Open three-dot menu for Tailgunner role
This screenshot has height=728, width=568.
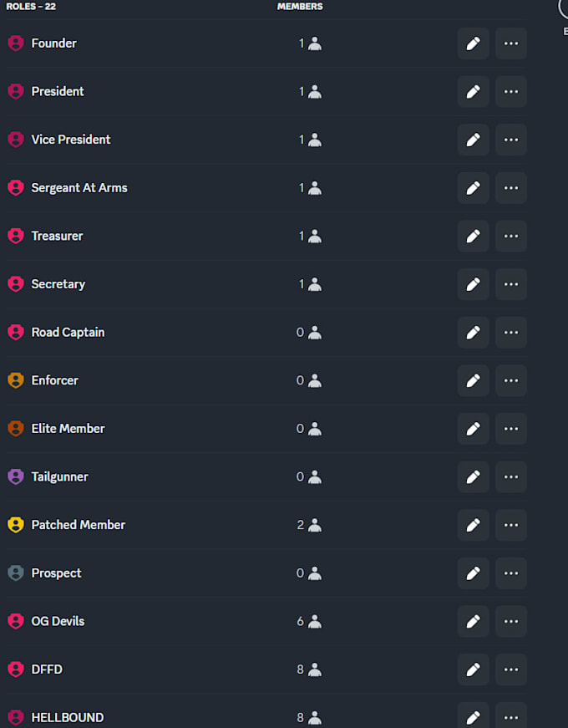511,476
